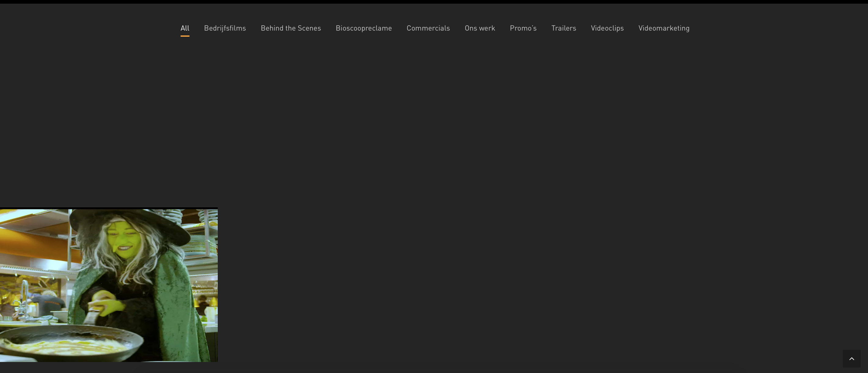Open the Videomarketing category
The image size is (868, 373).
pos(663,28)
